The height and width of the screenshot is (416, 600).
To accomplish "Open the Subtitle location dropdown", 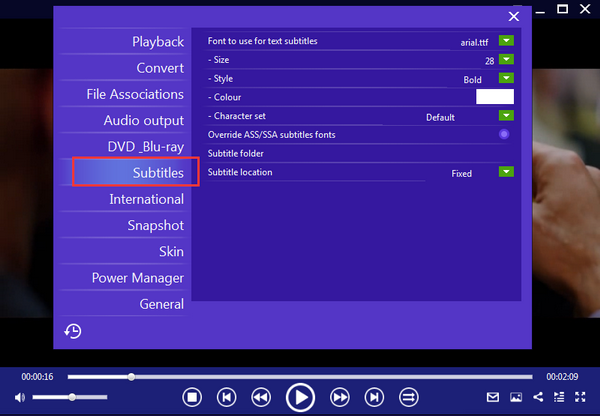I will pyautogui.click(x=506, y=172).
